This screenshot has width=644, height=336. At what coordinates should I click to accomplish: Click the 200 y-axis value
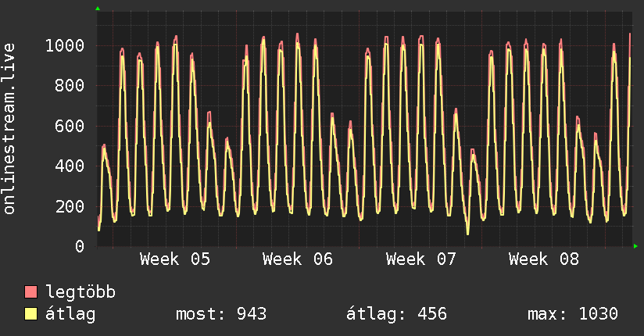tap(70, 206)
